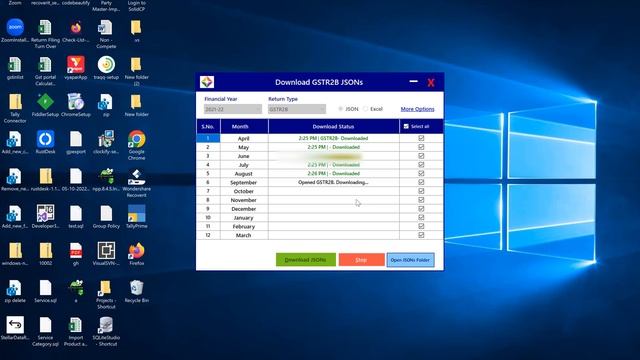Toggle the September row checkbox
This screenshot has height=360, width=640.
tap(421, 182)
